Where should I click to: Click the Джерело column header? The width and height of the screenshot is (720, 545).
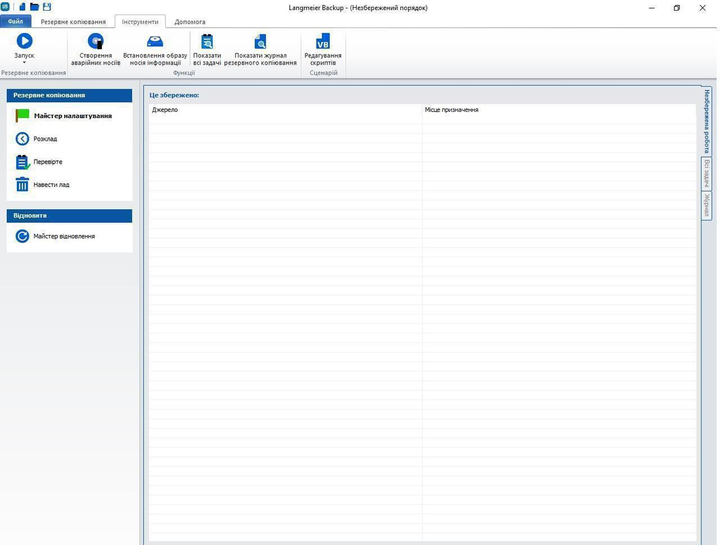click(x=285, y=110)
